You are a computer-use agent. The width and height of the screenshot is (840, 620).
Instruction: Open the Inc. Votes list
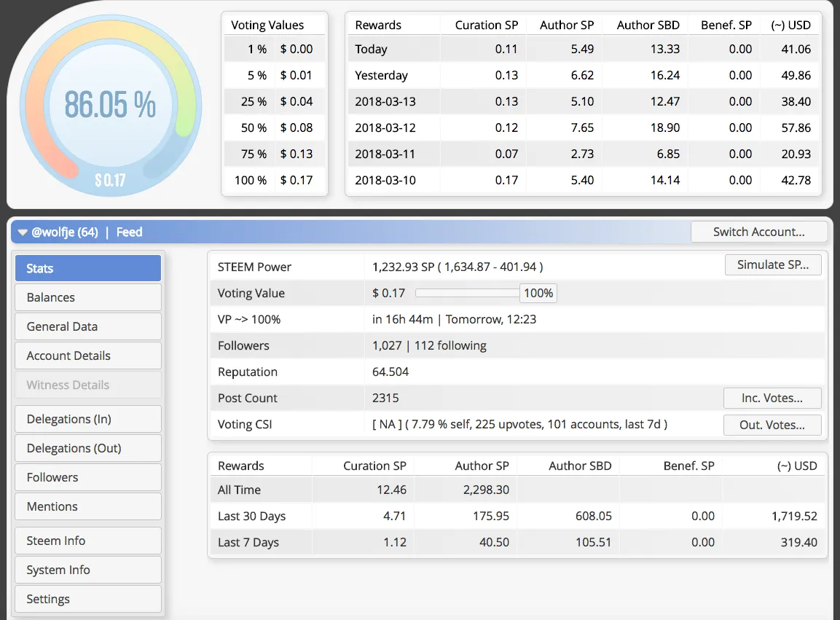coord(772,399)
